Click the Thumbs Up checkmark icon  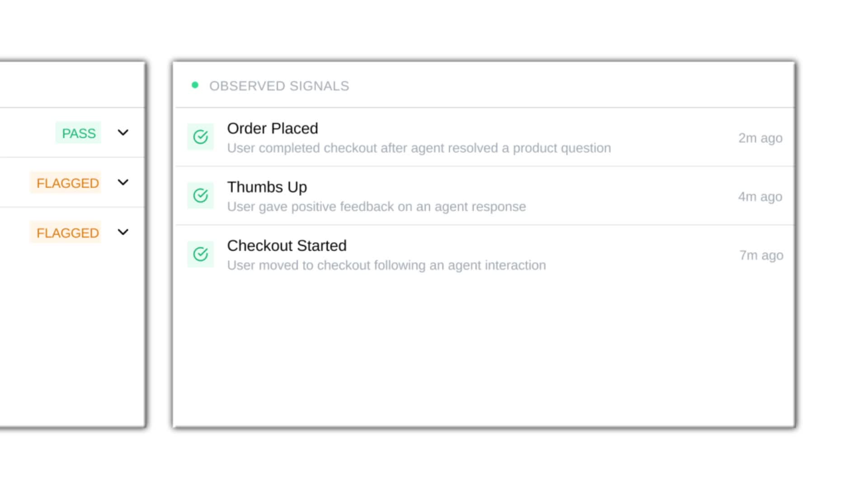(200, 196)
